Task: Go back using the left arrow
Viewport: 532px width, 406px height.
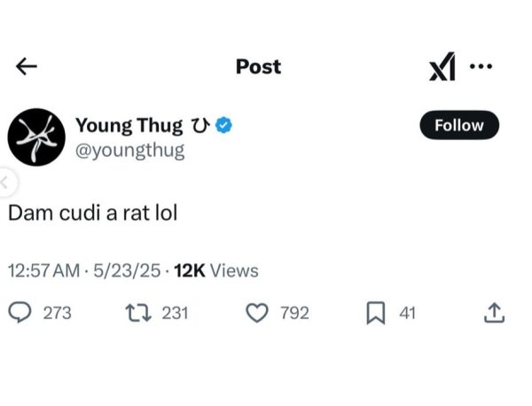Action: (x=27, y=66)
